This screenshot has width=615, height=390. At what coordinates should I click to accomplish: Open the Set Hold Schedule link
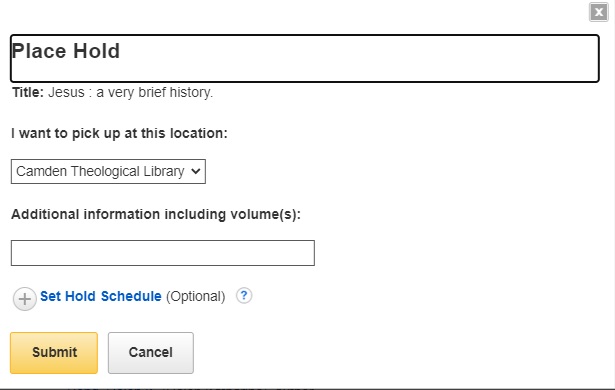point(100,296)
